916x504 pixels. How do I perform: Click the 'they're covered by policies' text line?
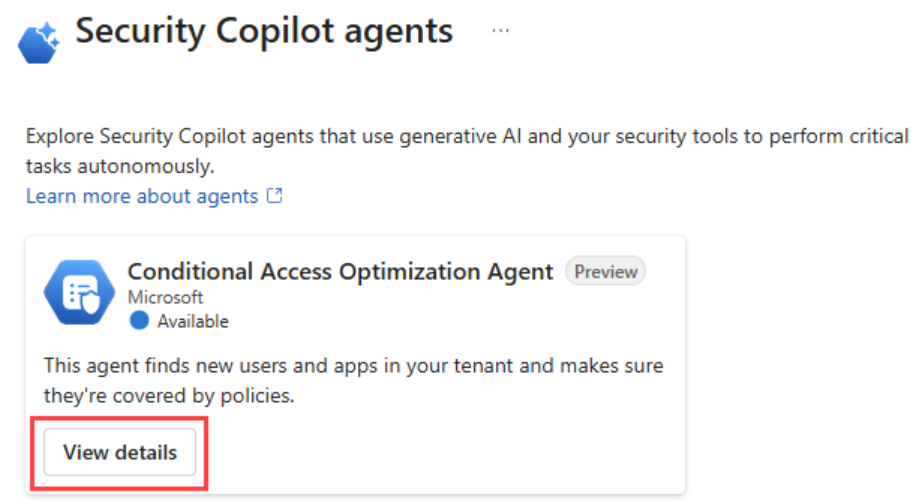(x=168, y=395)
